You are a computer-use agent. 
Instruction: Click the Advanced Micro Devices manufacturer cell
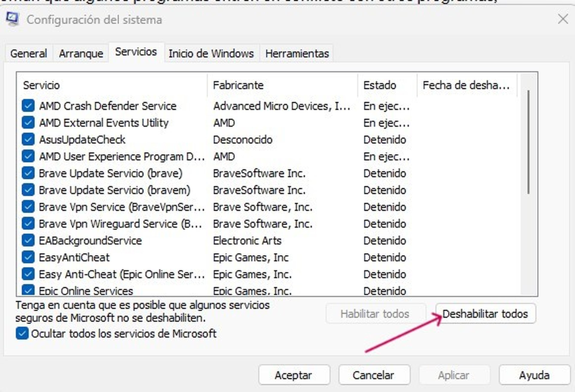pyautogui.click(x=282, y=106)
